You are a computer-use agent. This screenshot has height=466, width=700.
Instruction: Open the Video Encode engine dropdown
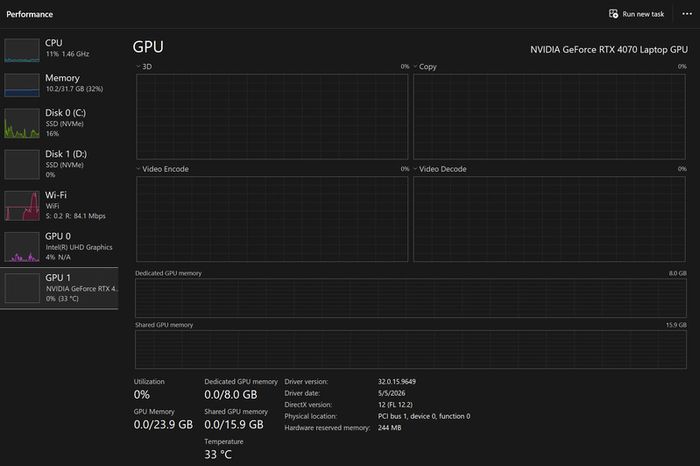(x=138, y=169)
